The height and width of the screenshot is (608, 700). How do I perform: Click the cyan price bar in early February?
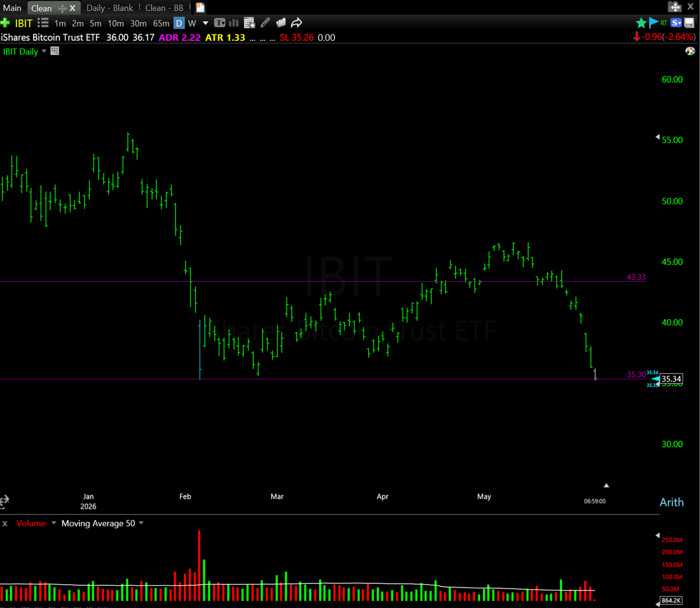[199, 350]
